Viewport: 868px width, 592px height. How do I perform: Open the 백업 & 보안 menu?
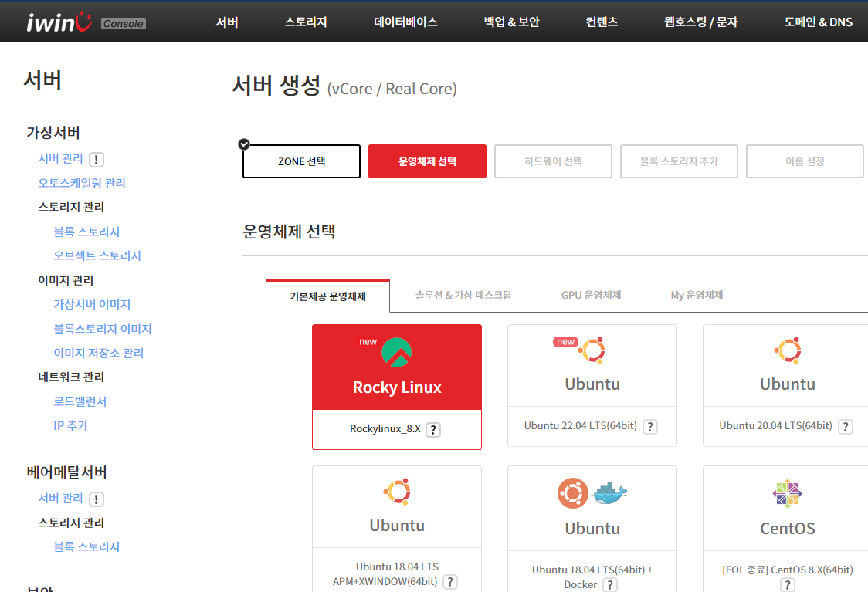[x=511, y=22]
